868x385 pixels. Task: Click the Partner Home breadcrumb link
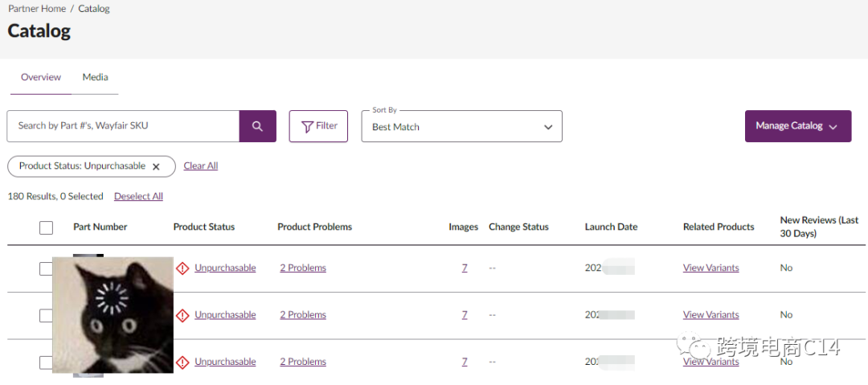click(35, 9)
